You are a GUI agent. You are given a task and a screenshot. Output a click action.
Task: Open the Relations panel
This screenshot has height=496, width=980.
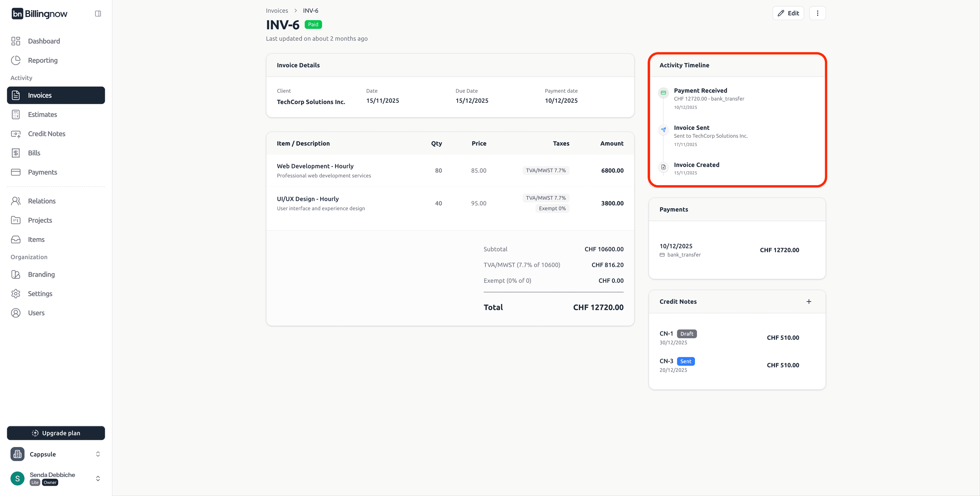tap(41, 201)
